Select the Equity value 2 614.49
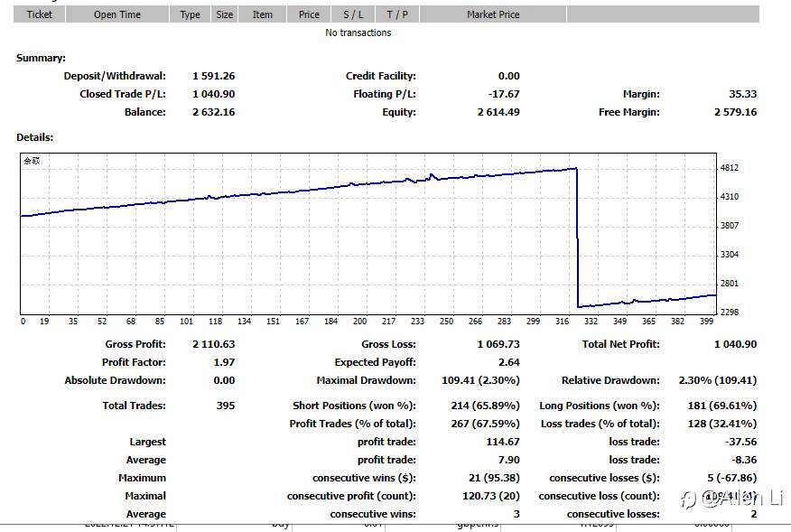This screenshot has width=791, height=532. 498,112
